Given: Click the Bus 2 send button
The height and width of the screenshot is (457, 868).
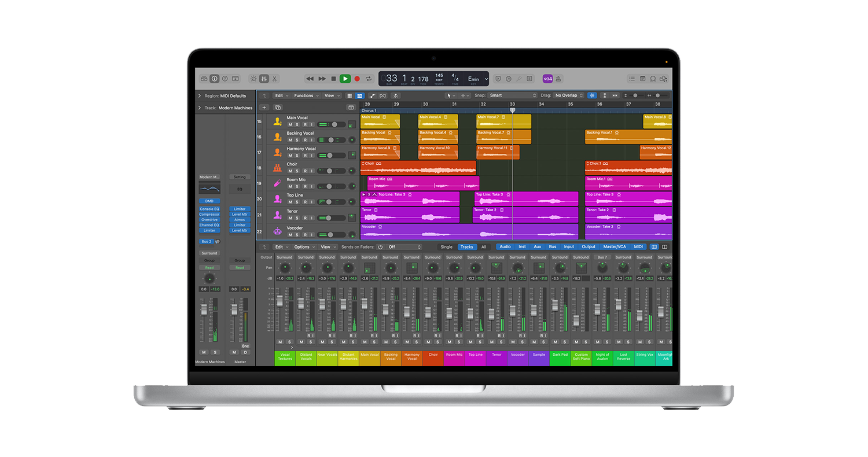Looking at the screenshot, I should click(207, 241).
